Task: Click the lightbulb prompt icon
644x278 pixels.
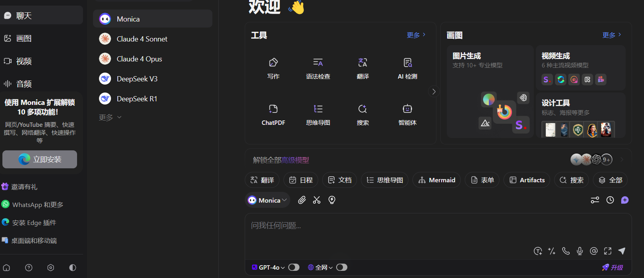Action: pos(332,200)
